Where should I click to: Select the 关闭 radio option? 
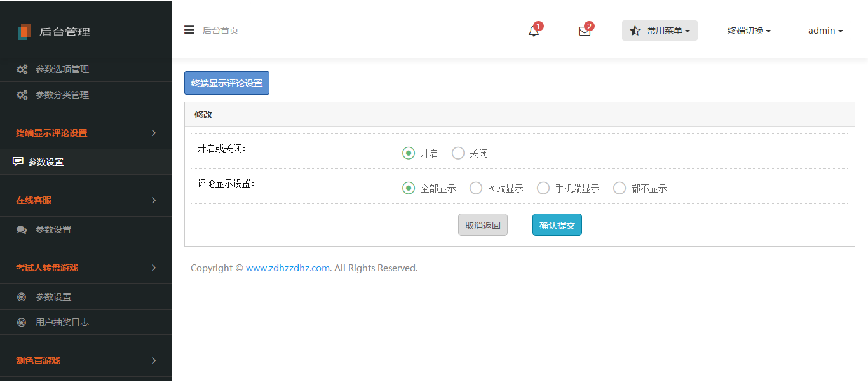458,153
